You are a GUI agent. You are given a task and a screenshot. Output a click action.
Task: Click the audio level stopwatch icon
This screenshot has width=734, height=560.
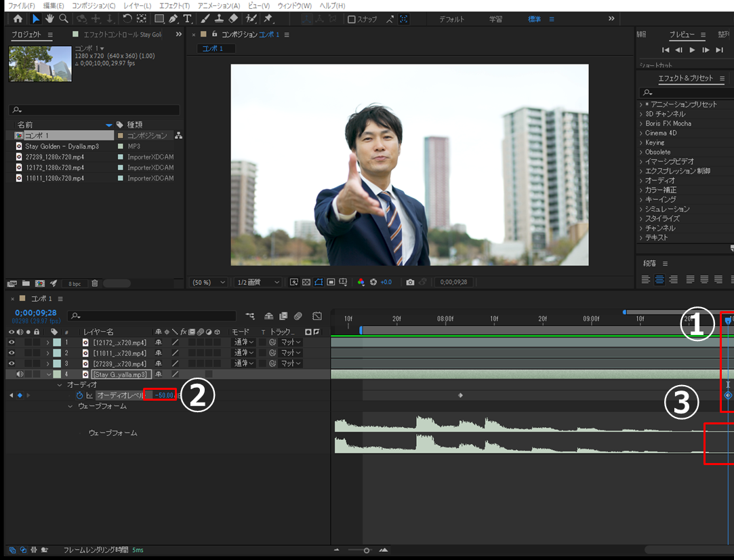tap(79, 395)
